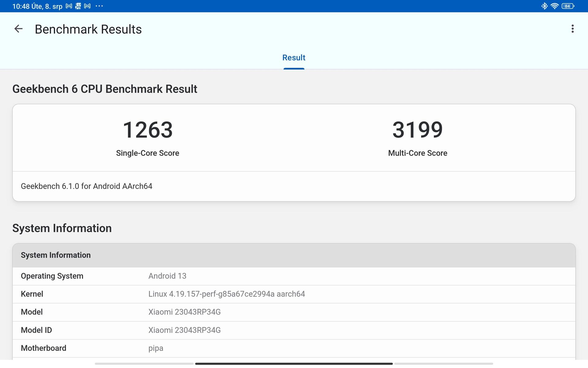This screenshot has width=588, height=368.
Task: Open the three-dot overflow menu
Action: (x=572, y=29)
